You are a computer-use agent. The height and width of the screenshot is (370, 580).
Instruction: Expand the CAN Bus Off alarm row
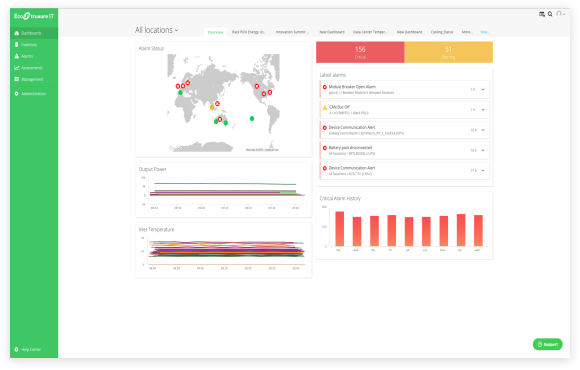coord(483,110)
